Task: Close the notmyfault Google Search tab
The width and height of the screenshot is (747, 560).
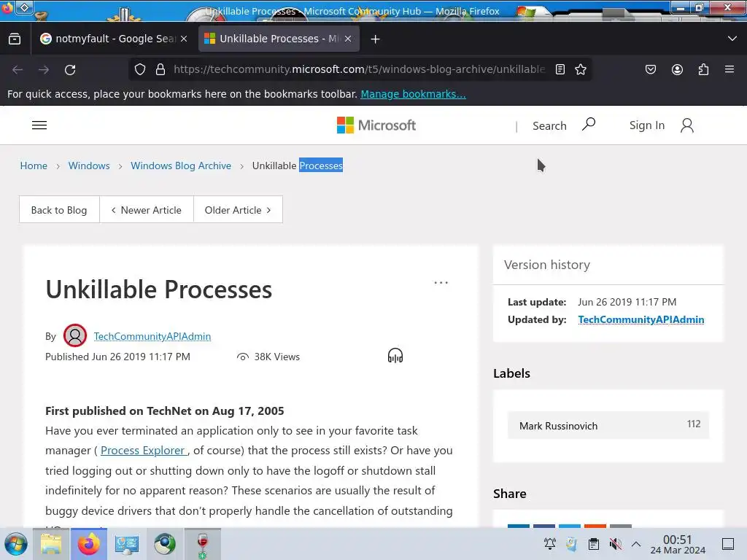Action: 184,39
